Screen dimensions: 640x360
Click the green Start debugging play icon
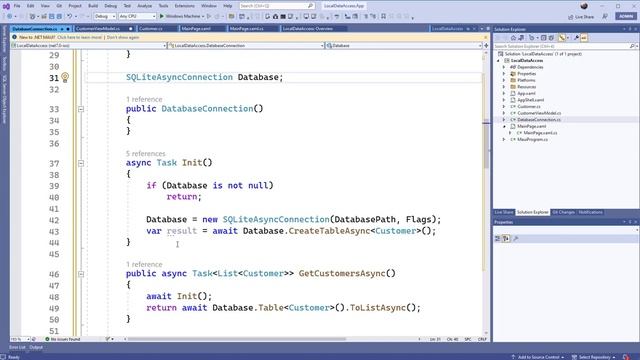[x=162, y=16]
